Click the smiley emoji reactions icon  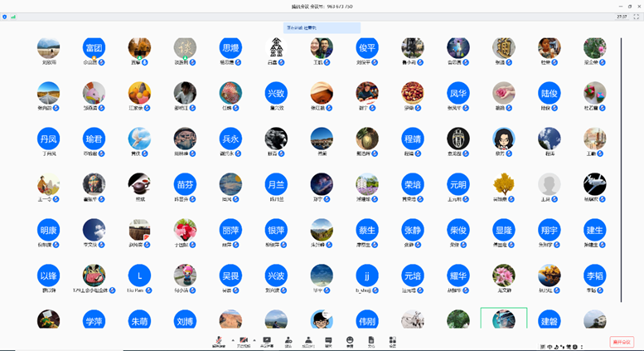tap(350, 340)
